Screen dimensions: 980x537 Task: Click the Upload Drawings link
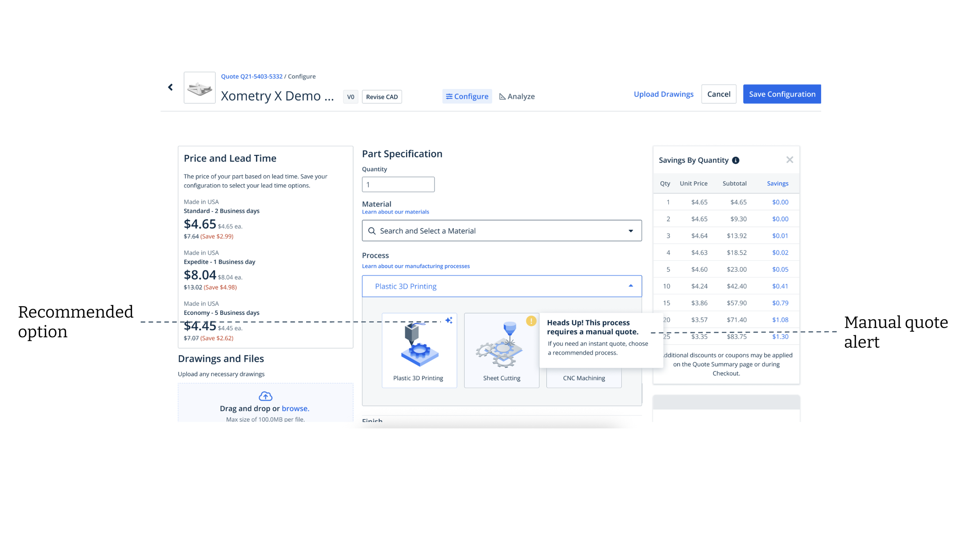point(663,94)
